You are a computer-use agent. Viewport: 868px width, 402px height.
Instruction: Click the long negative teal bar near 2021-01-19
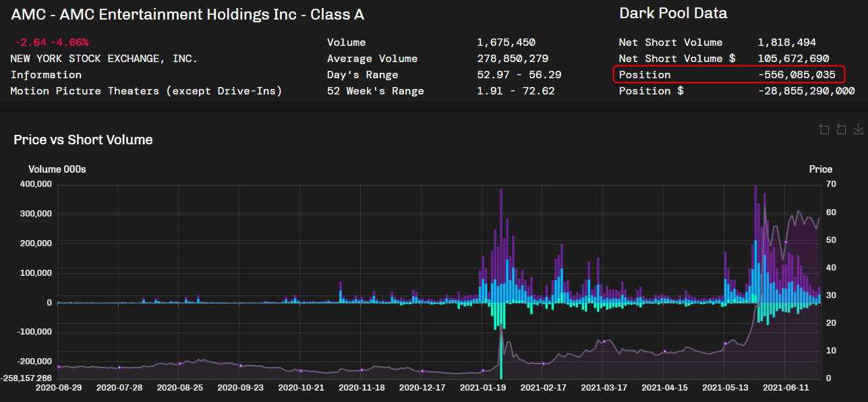point(501,341)
